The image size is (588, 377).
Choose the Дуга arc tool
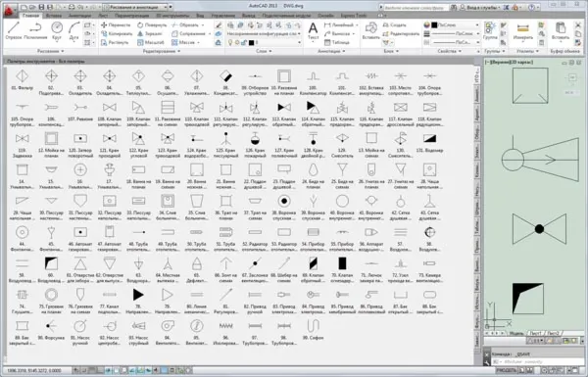[x=73, y=30]
